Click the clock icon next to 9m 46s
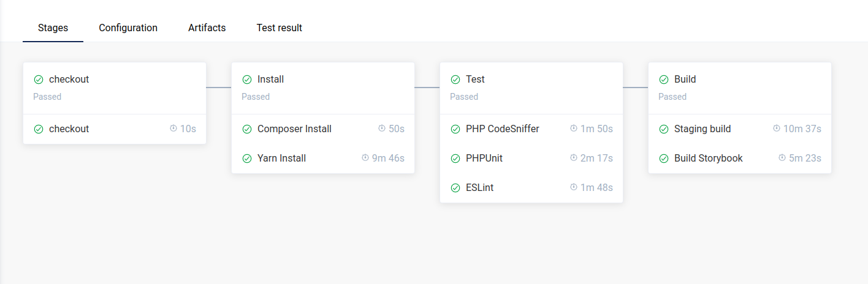This screenshot has height=284, width=868. click(365, 158)
